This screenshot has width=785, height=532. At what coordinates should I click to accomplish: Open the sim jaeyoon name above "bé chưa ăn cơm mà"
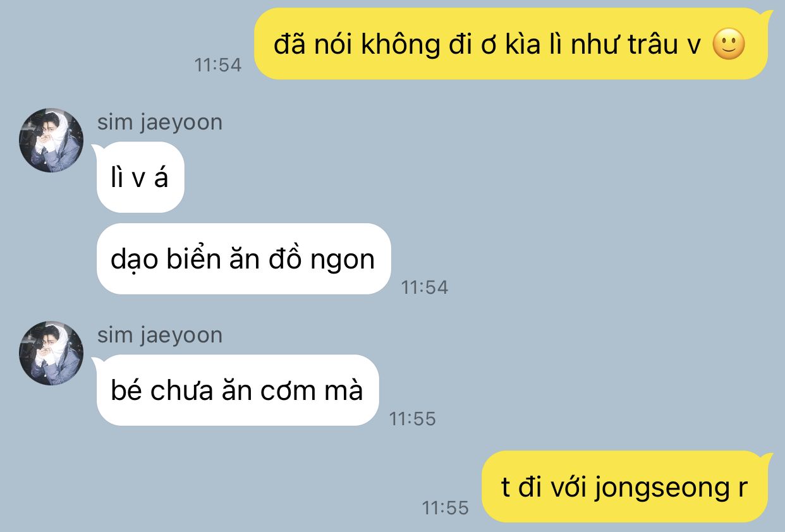click(160, 335)
